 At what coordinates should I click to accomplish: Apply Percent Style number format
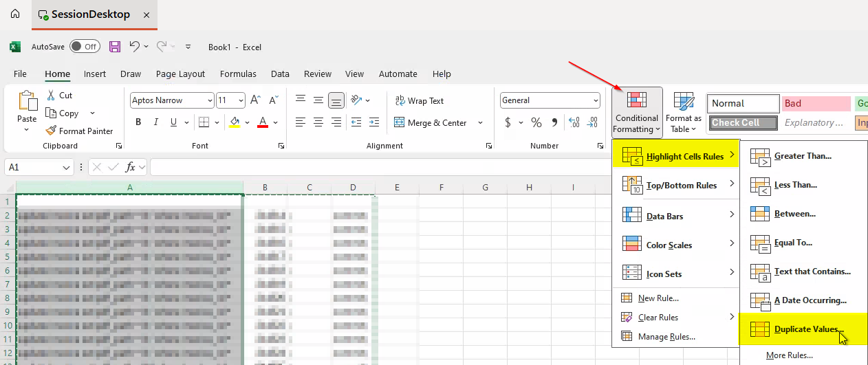coord(536,122)
